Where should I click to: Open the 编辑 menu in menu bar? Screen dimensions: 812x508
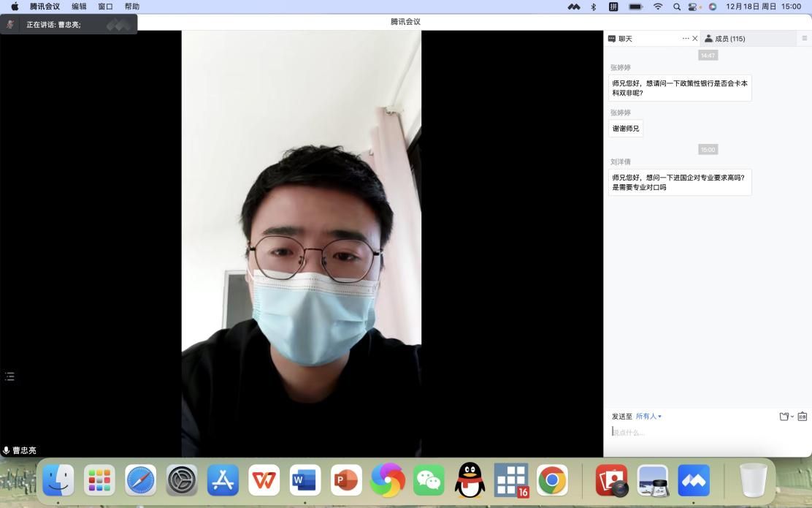point(79,7)
